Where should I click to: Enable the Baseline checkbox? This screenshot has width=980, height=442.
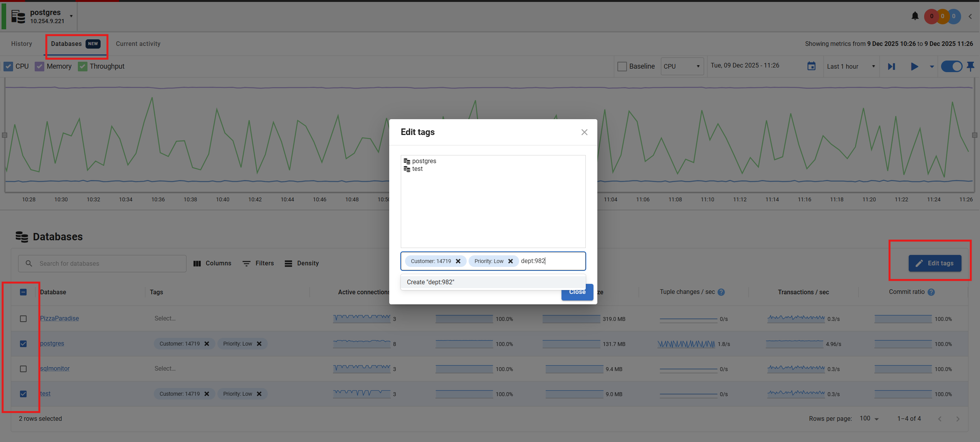point(622,66)
